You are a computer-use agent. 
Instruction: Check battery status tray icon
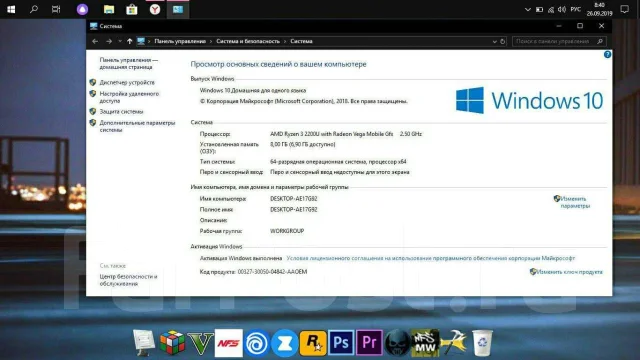[x=539, y=9]
